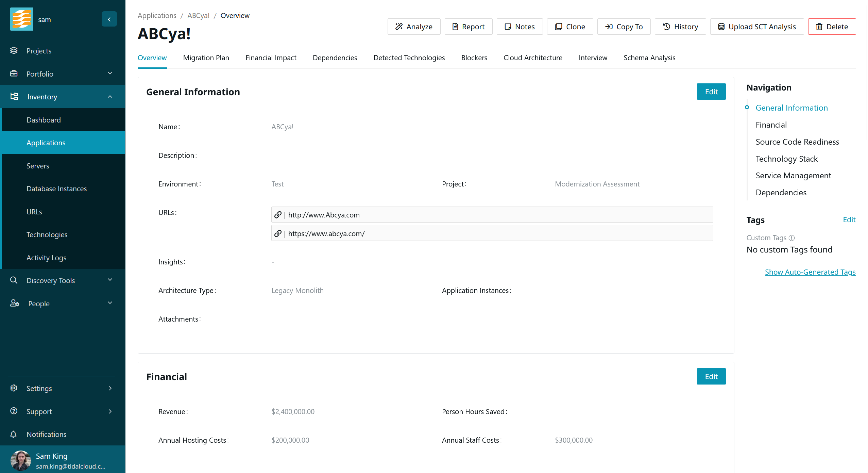Open the Settings submenu arrow

(110, 388)
